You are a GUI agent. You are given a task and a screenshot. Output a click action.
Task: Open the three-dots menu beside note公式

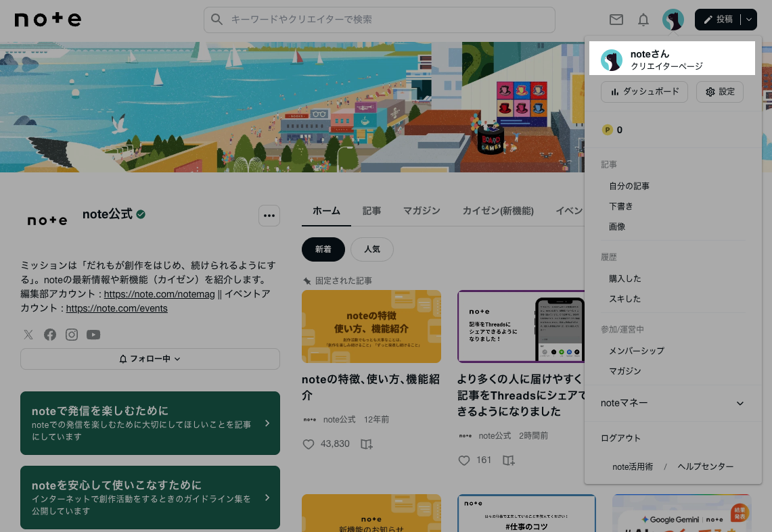(269, 216)
